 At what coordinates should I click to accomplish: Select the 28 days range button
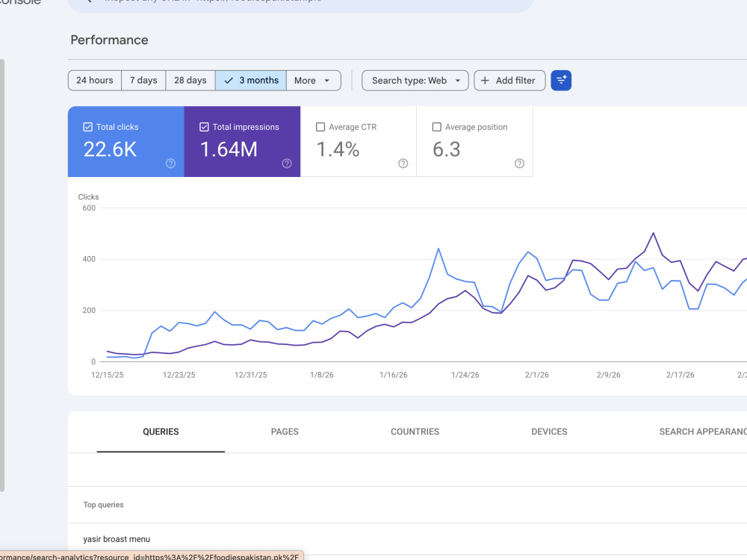(x=190, y=81)
